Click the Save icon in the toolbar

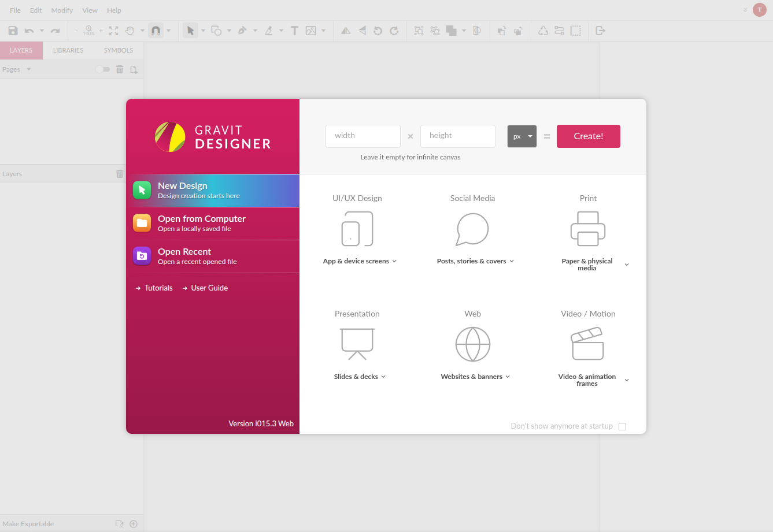[13, 31]
